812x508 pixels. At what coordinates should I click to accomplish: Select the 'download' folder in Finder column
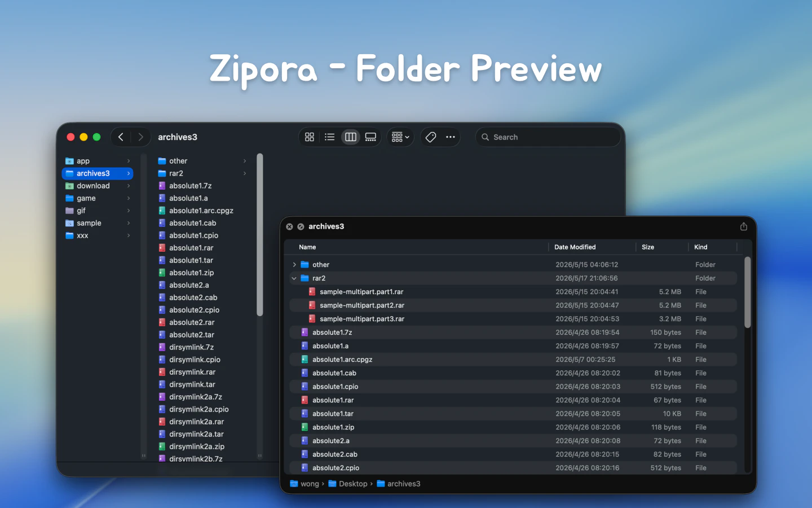(98, 186)
